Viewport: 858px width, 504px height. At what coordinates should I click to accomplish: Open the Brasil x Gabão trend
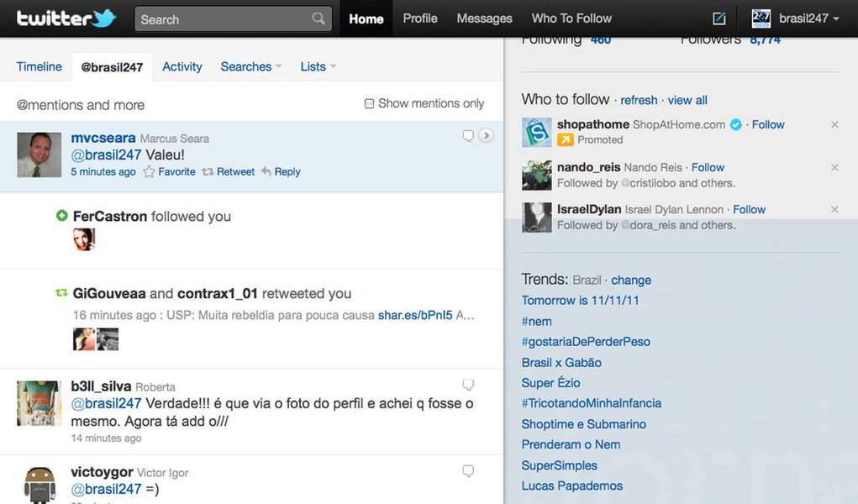pos(561,363)
